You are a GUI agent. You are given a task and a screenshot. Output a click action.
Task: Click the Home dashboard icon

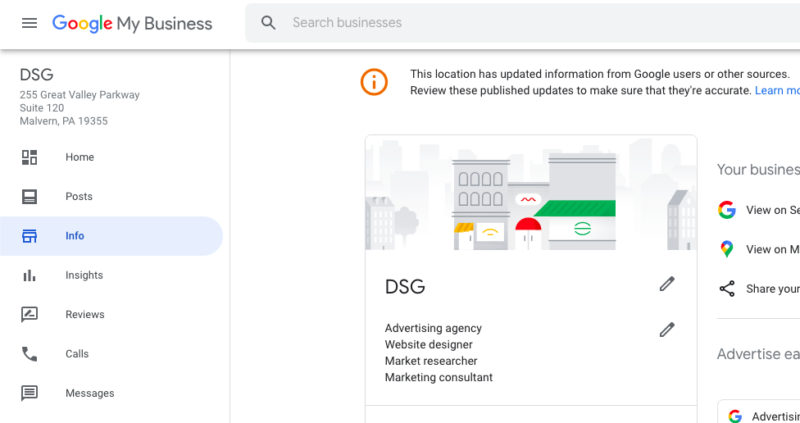pyautogui.click(x=29, y=157)
